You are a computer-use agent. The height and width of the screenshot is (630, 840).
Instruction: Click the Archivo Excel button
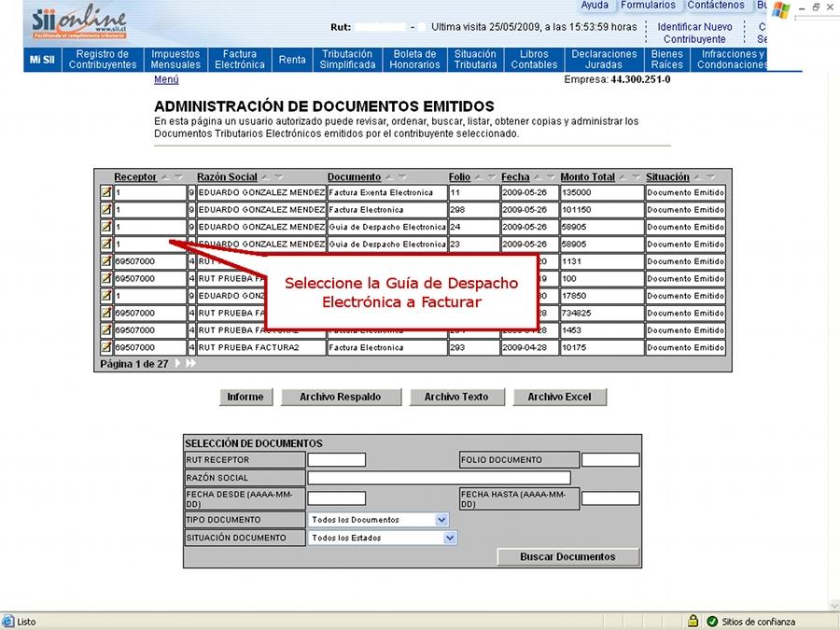click(559, 397)
